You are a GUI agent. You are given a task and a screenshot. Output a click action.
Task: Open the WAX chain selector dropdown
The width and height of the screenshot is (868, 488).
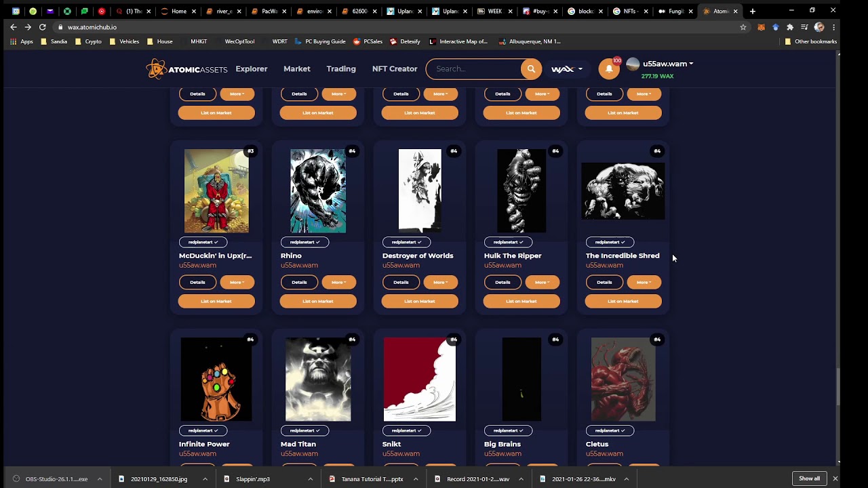[x=567, y=69]
